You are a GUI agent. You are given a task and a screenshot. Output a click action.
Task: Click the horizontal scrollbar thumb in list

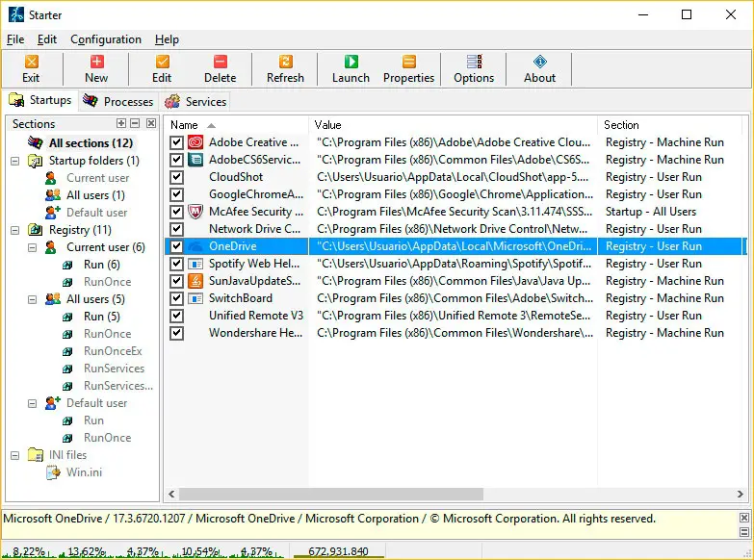pos(331,494)
